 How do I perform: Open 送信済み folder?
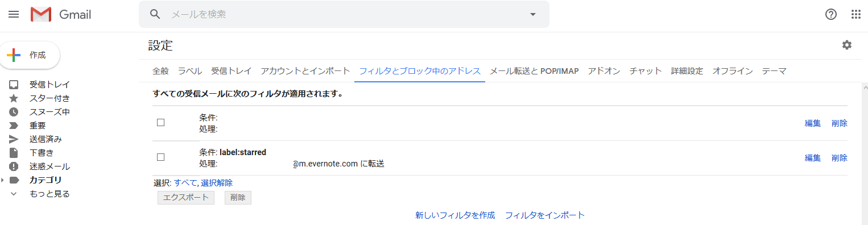46,139
